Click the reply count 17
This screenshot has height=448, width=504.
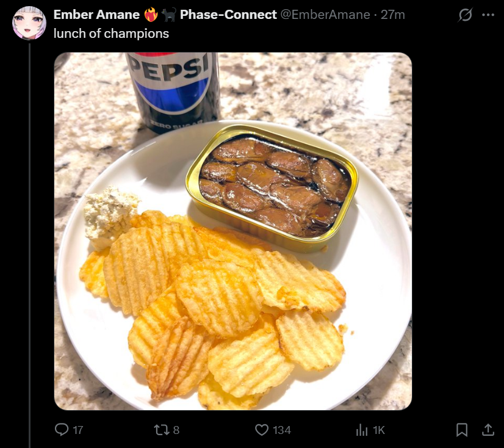tap(78, 430)
